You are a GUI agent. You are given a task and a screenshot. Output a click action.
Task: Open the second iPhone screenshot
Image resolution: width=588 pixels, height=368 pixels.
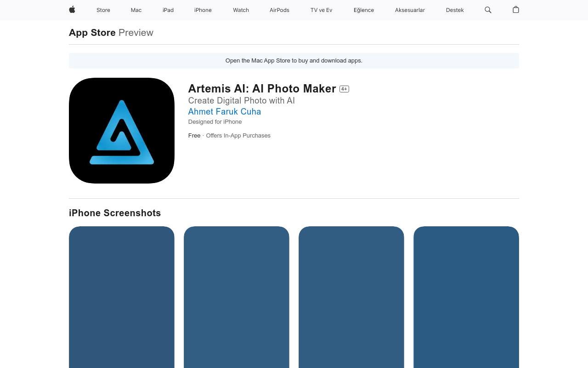(237, 297)
